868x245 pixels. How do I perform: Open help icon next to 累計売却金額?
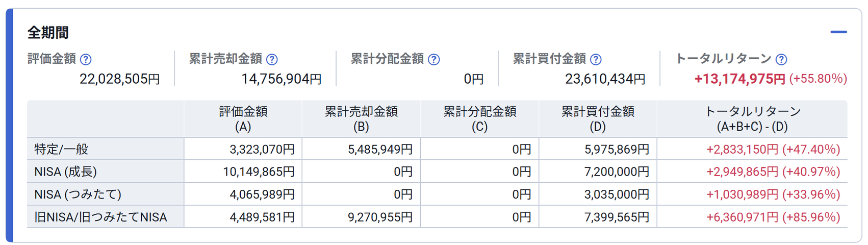272,60
